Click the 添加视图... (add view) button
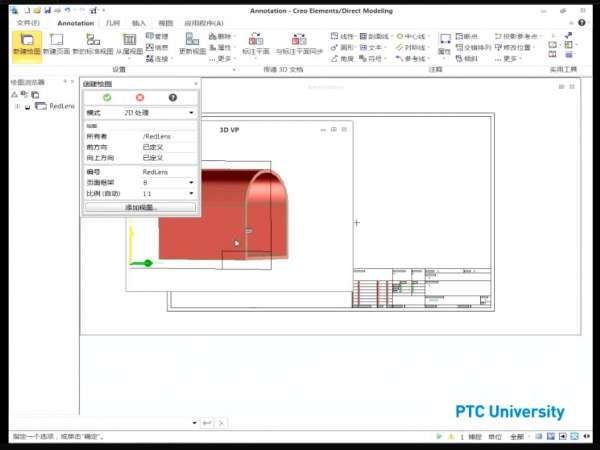Screen dimensions: 600x450 [141, 206]
